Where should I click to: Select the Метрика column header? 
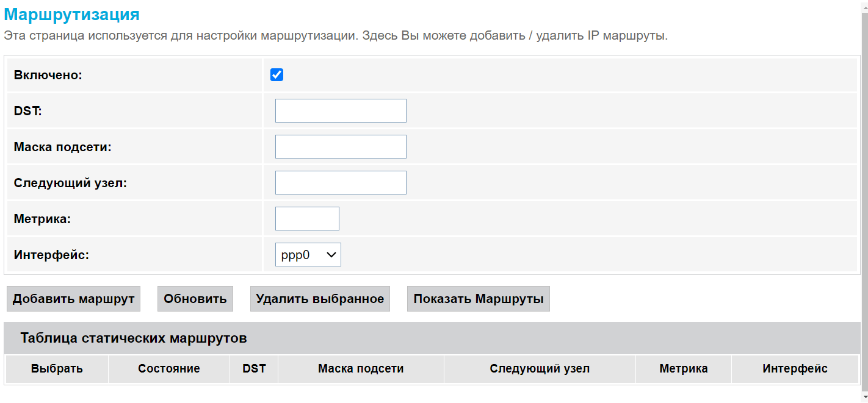pyautogui.click(x=684, y=369)
